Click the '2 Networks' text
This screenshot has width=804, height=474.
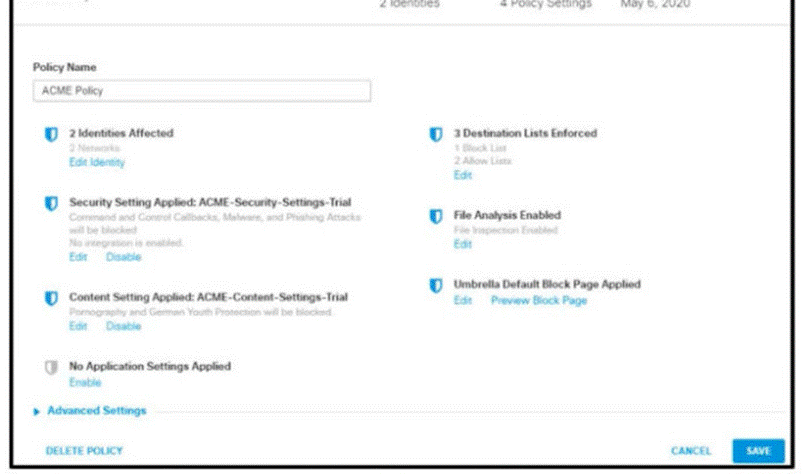coord(94,148)
